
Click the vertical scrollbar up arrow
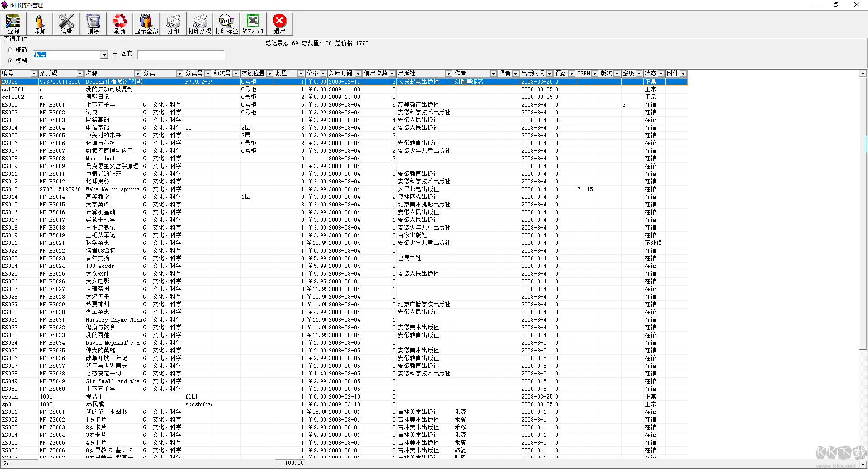click(x=863, y=73)
